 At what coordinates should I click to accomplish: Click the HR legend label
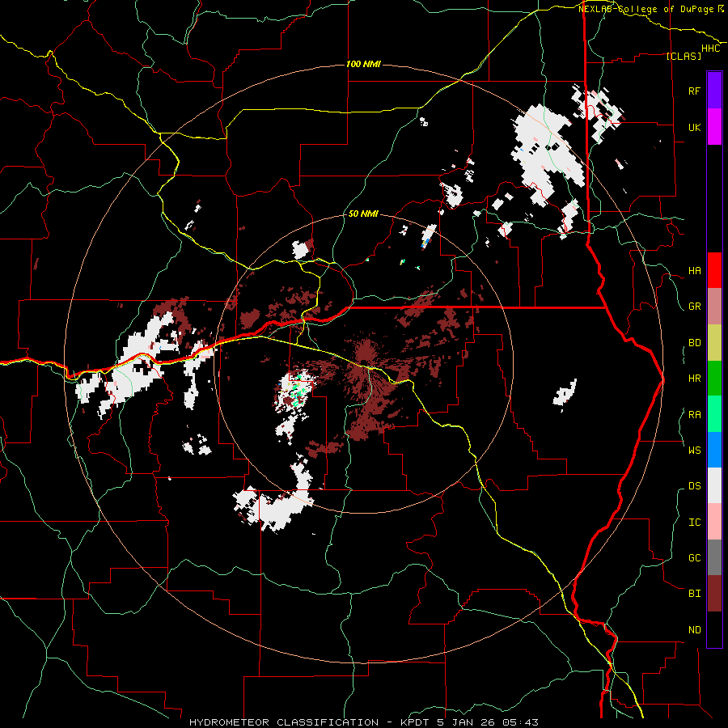pos(694,379)
